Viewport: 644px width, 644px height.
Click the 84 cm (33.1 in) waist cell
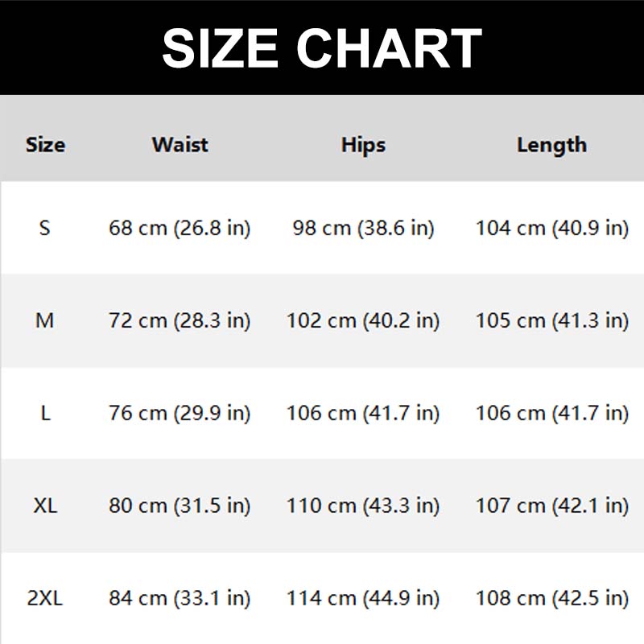pos(180,598)
